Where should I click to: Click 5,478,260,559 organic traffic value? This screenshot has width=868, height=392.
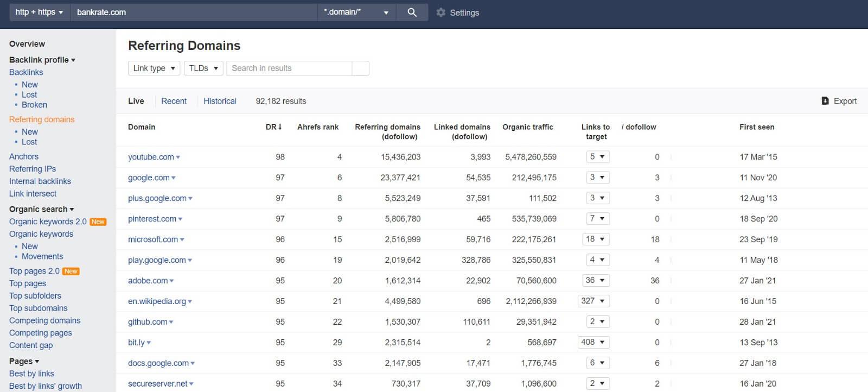tap(531, 157)
